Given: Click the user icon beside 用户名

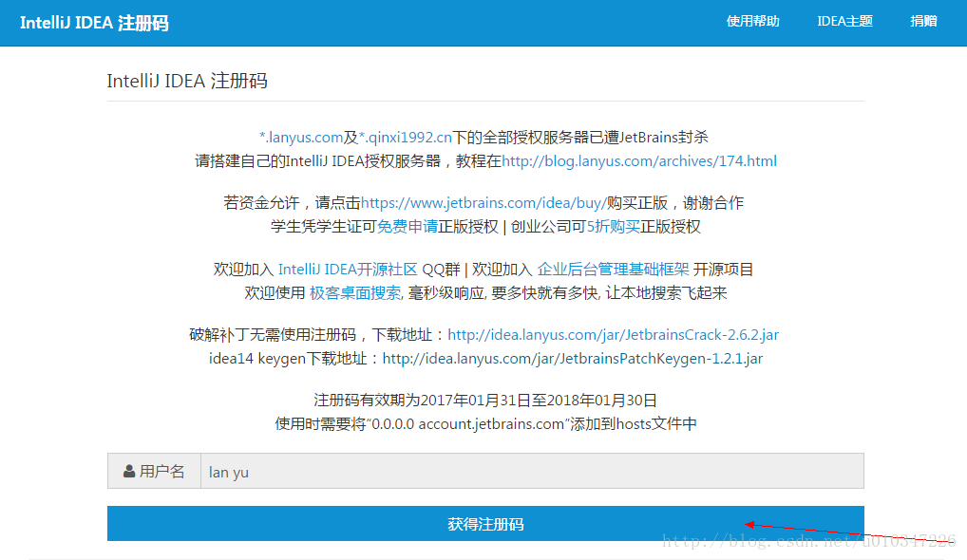Looking at the screenshot, I should click(129, 472).
